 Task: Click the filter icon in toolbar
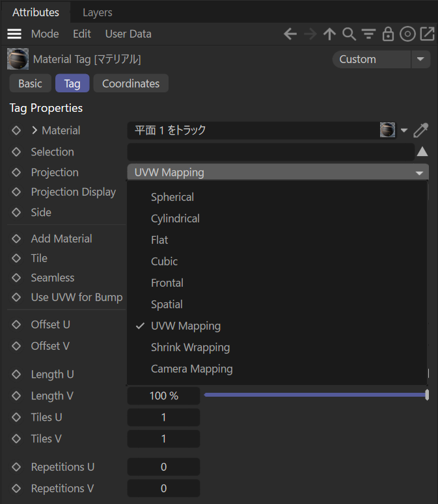click(369, 34)
